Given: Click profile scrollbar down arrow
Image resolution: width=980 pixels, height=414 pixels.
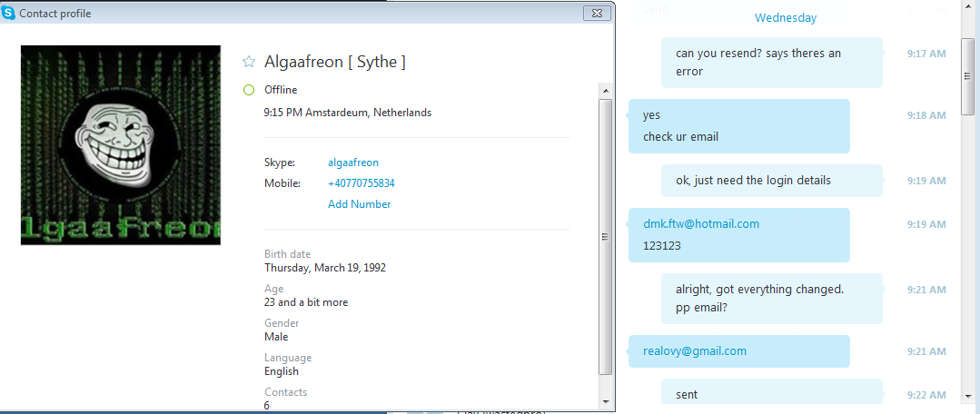Looking at the screenshot, I should tap(605, 401).
